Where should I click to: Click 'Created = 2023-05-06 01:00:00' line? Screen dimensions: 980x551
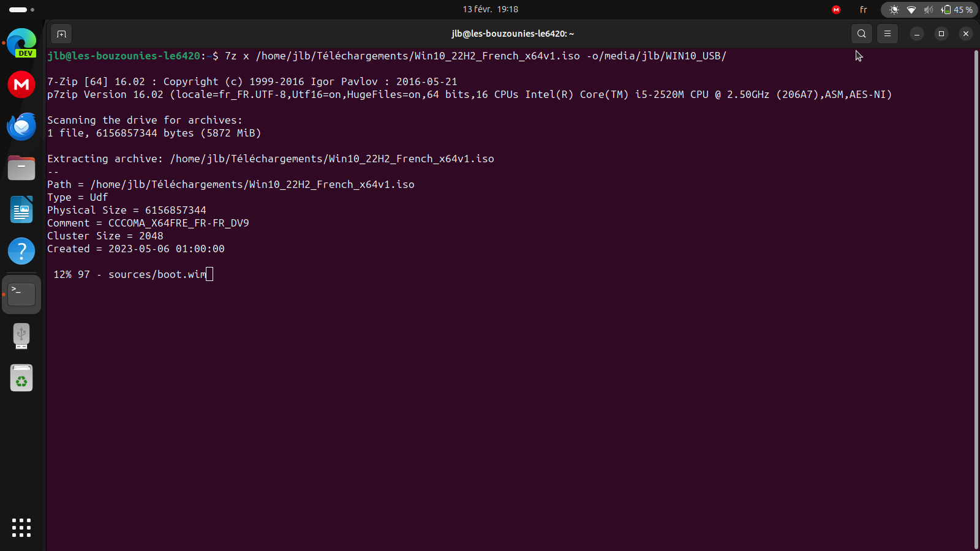[136, 249]
